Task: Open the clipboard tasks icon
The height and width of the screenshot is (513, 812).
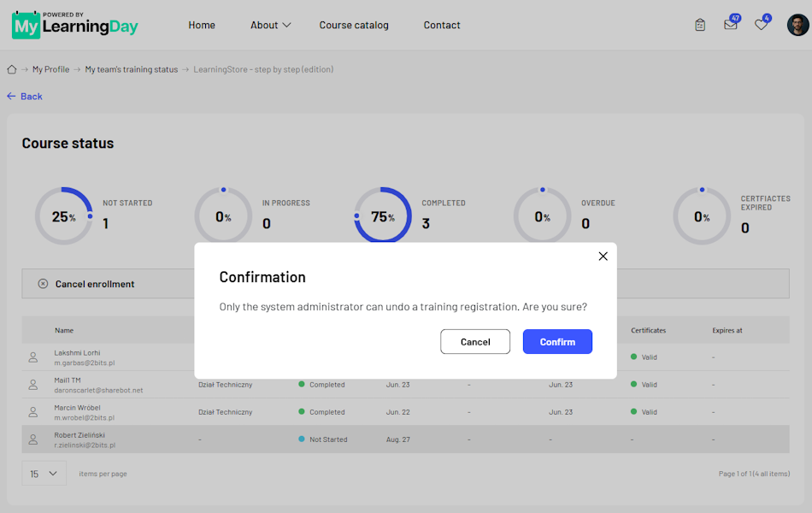Action: 700,25
